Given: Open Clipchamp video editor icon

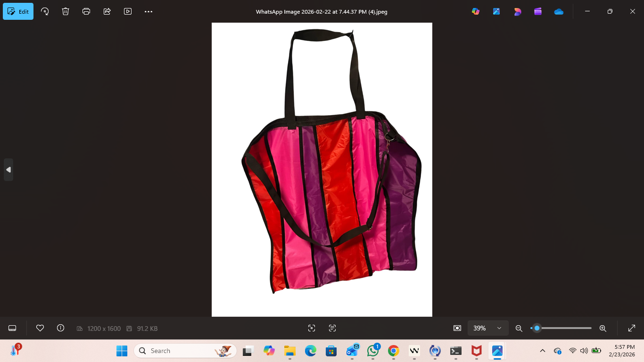Looking at the screenshot, I should 538,11.
